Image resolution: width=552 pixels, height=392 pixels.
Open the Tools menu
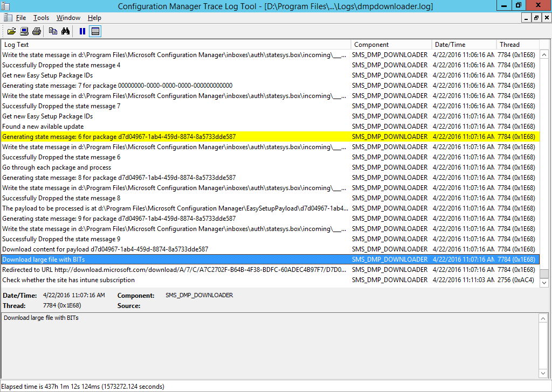[41, 18]
